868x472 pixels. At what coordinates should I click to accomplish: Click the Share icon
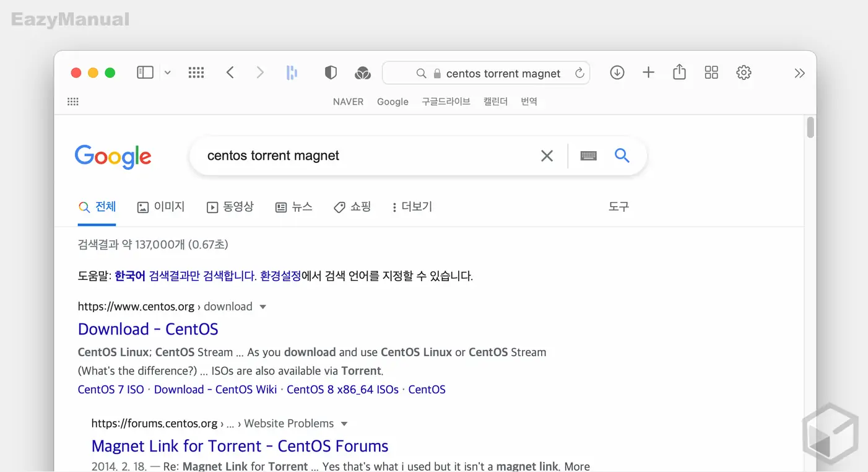(679, 72)
